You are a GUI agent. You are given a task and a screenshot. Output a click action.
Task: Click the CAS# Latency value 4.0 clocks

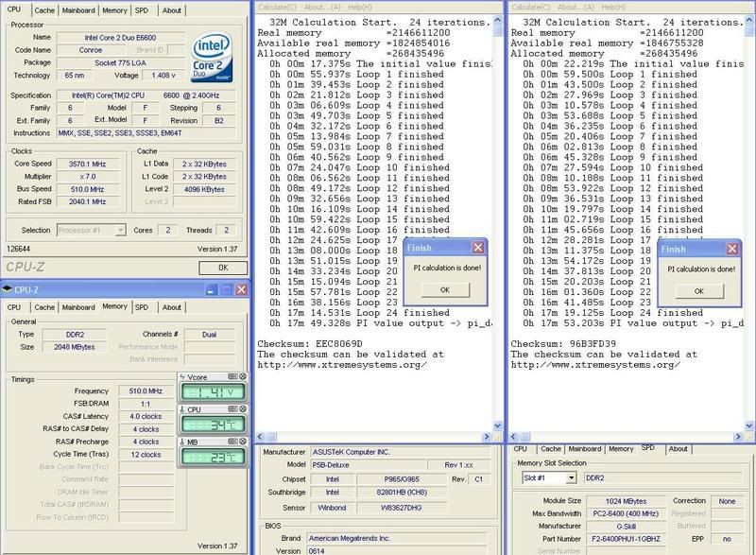click(x=146, y=416)
